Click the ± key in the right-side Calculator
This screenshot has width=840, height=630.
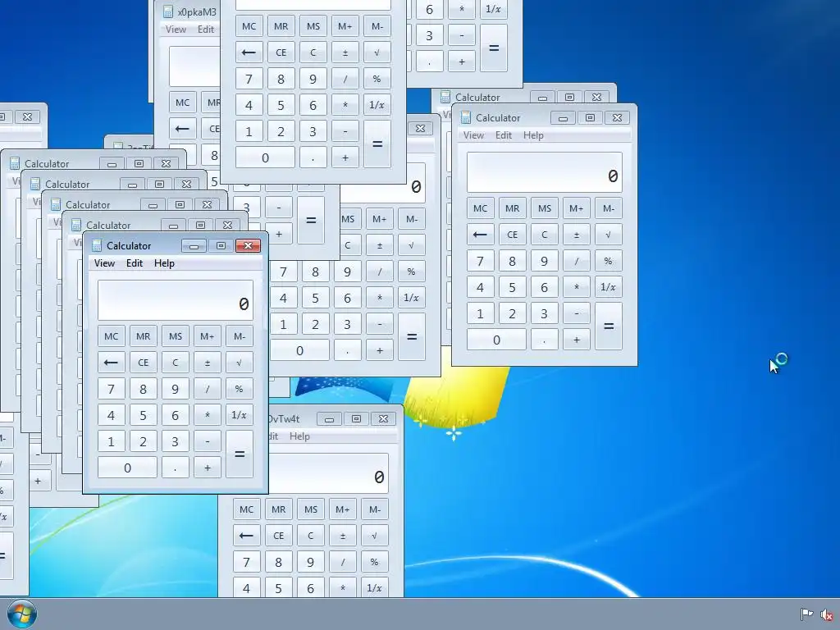point(577,235)
